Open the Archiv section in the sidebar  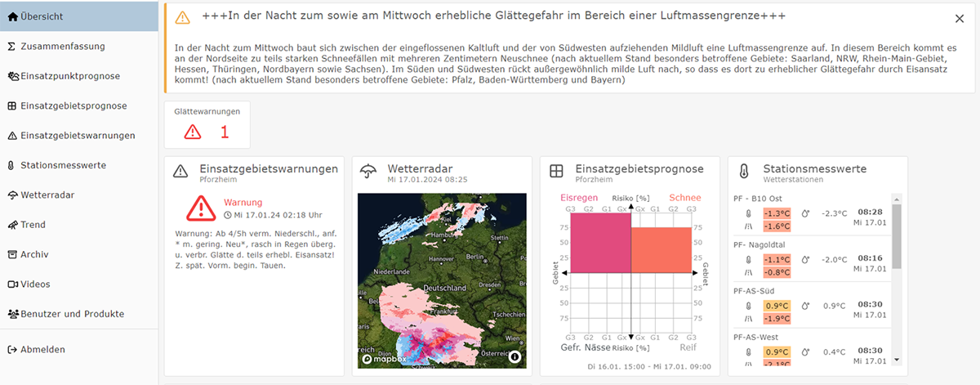[33, 254]
